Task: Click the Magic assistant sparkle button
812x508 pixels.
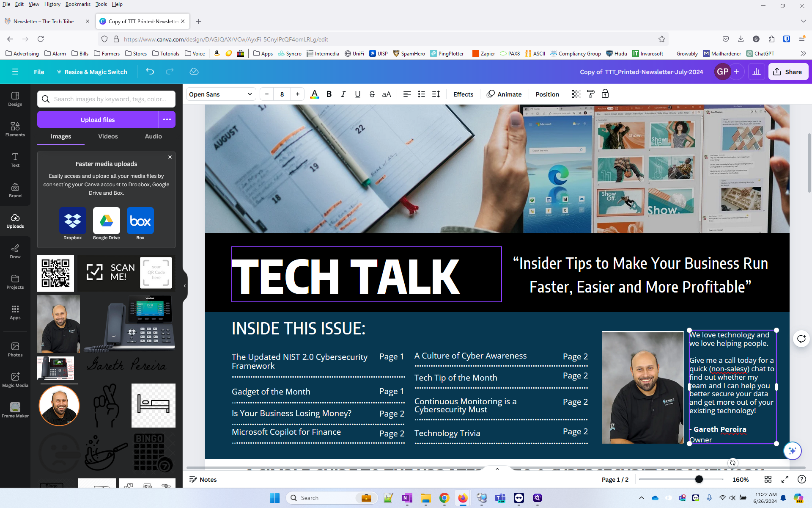Action: (792, 450)
